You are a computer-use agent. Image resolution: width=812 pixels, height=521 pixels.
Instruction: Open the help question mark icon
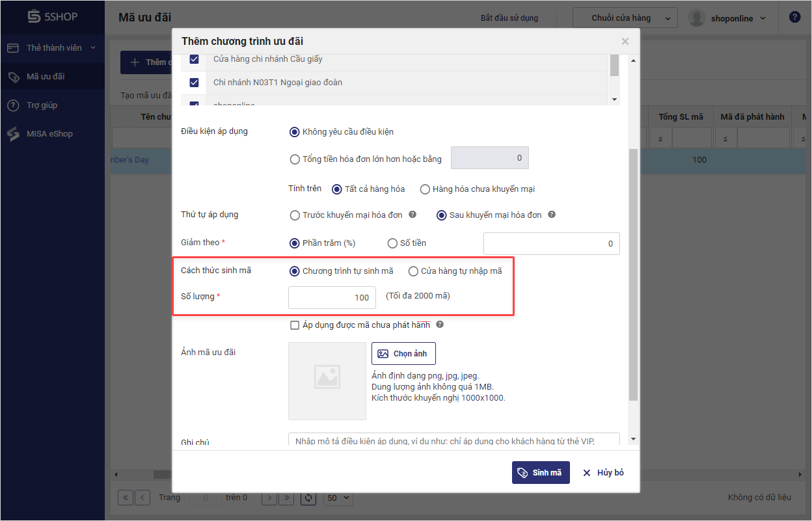pyautogui.click(x=794, y=18)
